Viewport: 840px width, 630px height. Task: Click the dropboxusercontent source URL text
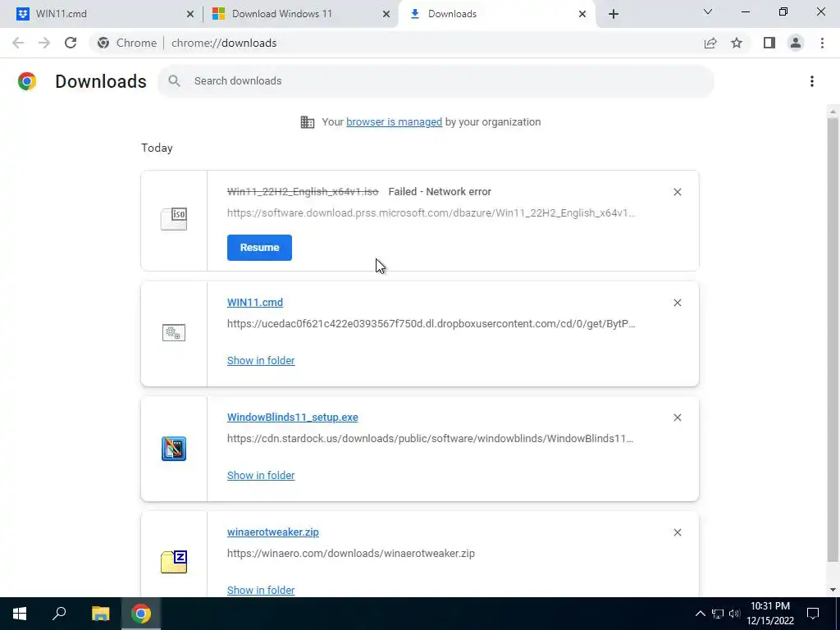tap(431, 323)
